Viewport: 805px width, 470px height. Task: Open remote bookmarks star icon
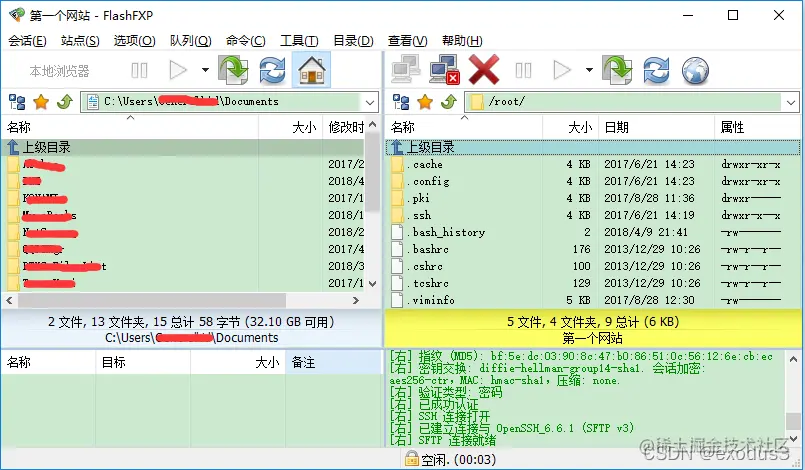point(425,102)
